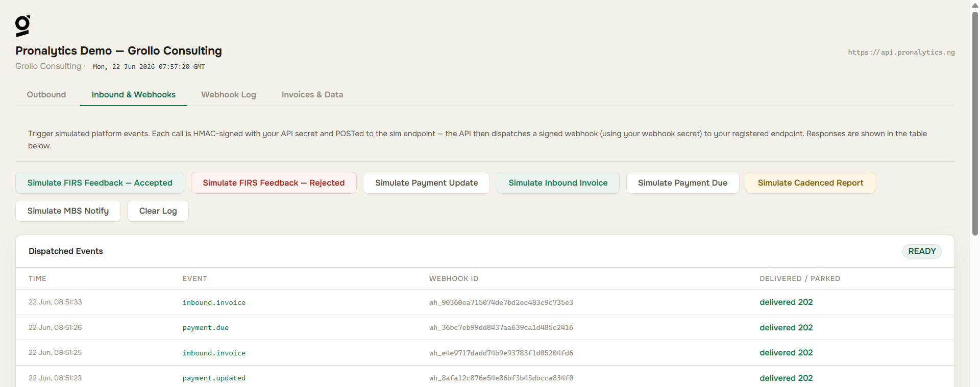Image resolution: width=980 pixels, height=387 pixels.
Task: Select webhook ID wh_90360ea715074de7bd2ec483c9c735e3
Action: coord(501,303)
